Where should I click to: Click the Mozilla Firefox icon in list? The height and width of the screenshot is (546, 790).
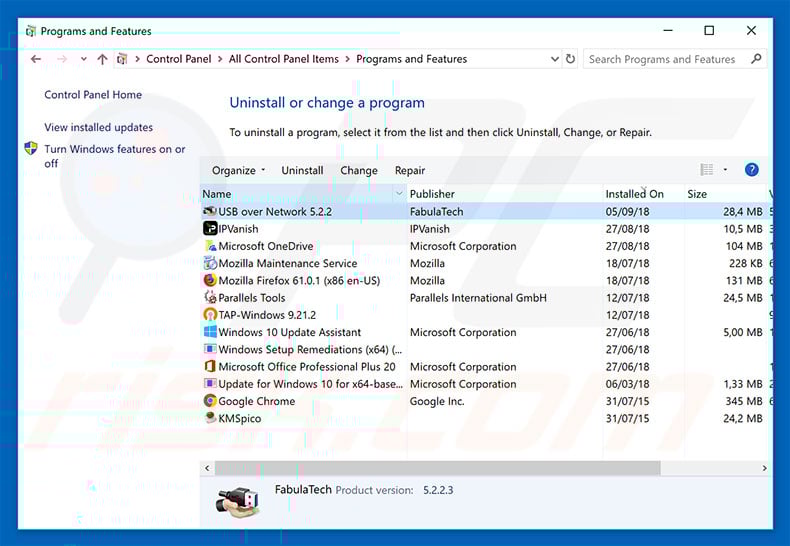[210, 280]
